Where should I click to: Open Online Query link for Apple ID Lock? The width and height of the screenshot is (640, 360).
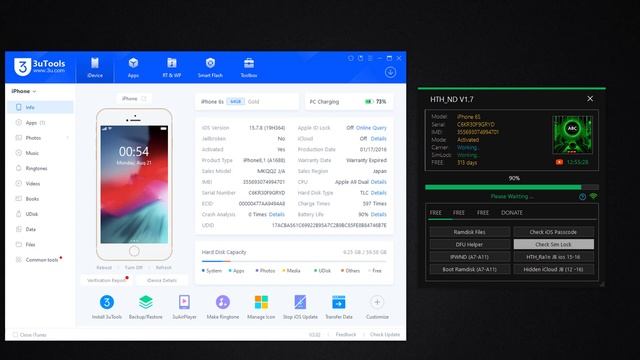[371, 128]
